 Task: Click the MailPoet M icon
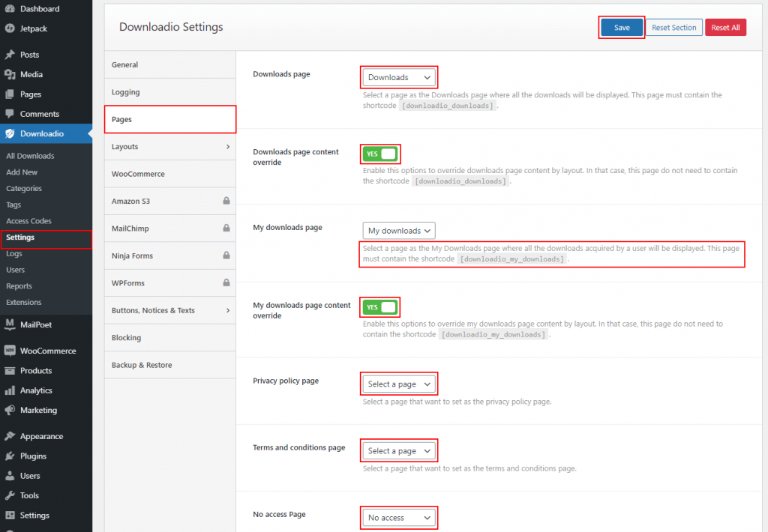tap(10, 324)
